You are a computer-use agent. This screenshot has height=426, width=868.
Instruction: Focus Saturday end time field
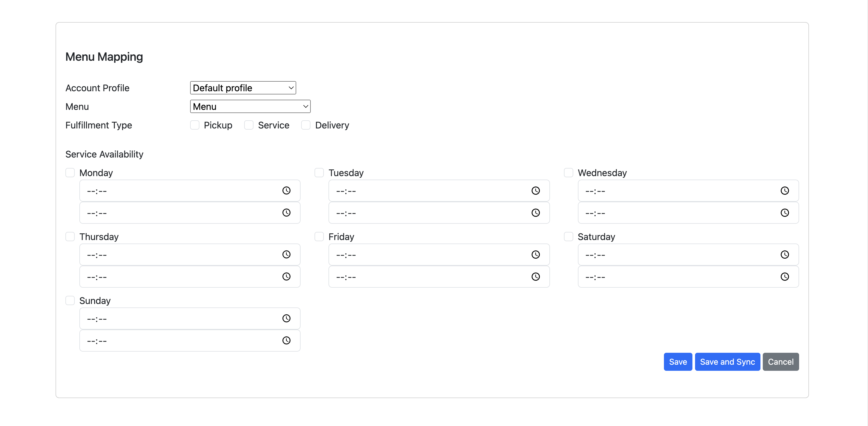click(688, 276)
